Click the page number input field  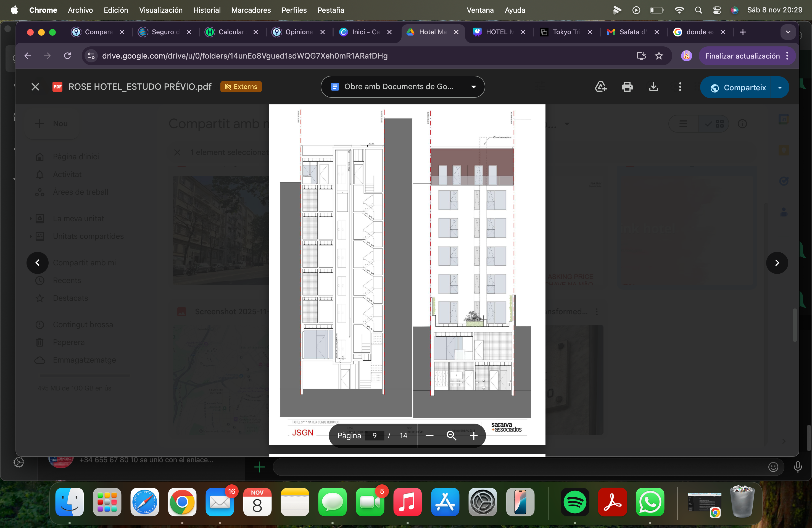pos(374,435)
